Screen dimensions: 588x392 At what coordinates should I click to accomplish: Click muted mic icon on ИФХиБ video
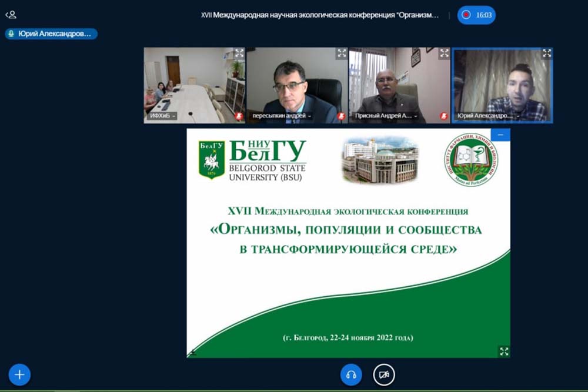239,116
